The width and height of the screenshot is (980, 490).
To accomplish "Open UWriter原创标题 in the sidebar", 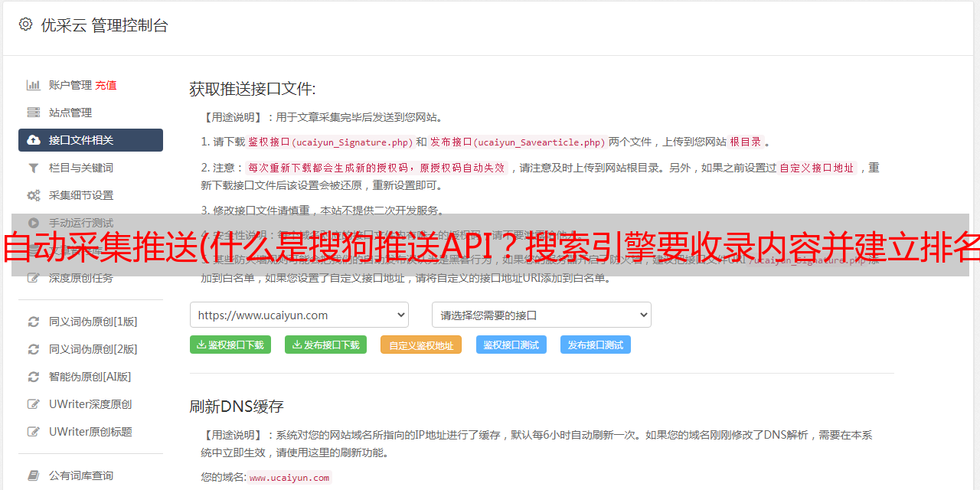I will click(90, 432).
